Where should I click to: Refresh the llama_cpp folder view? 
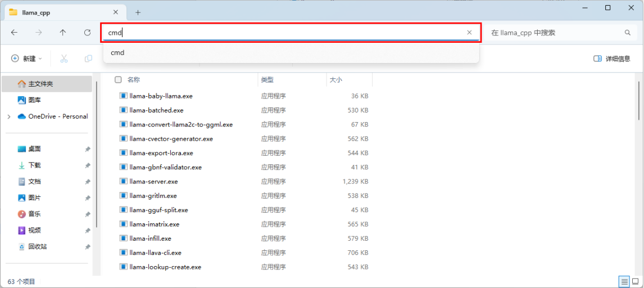(87, 33)
